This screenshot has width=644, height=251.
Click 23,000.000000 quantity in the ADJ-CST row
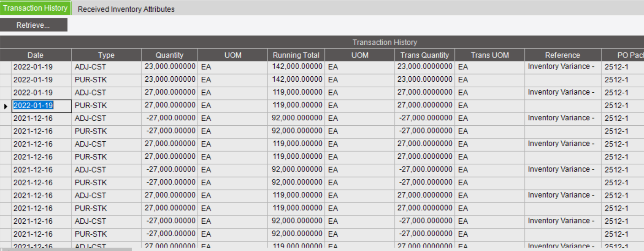click(x=170, y=67)
